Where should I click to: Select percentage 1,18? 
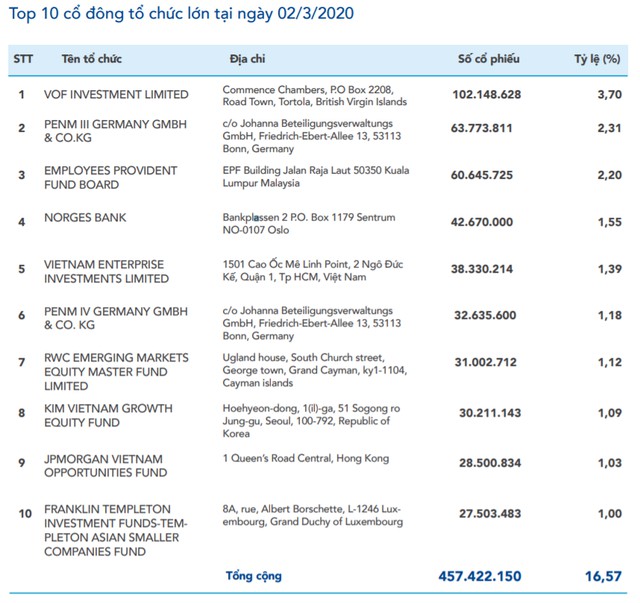(610, 315)
